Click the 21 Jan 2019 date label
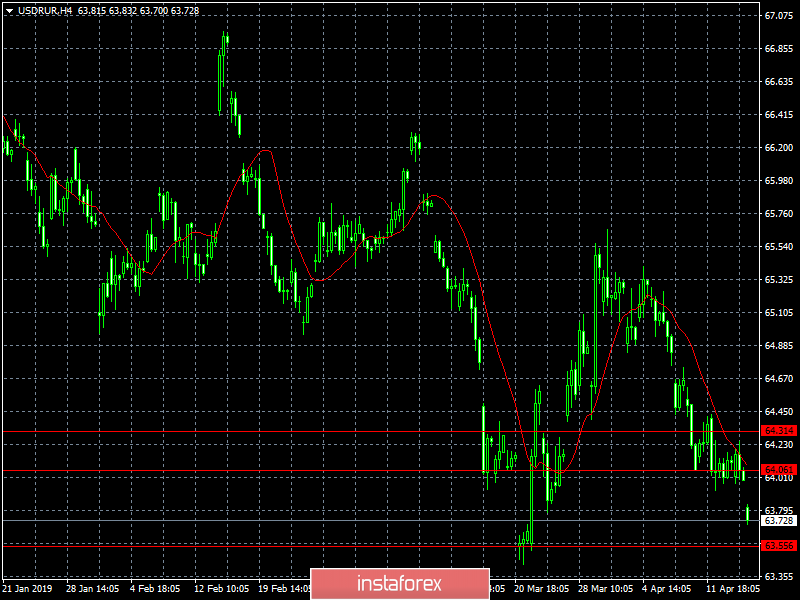The height and width of the screenshot is (600, 800). (x=28, y=588)
